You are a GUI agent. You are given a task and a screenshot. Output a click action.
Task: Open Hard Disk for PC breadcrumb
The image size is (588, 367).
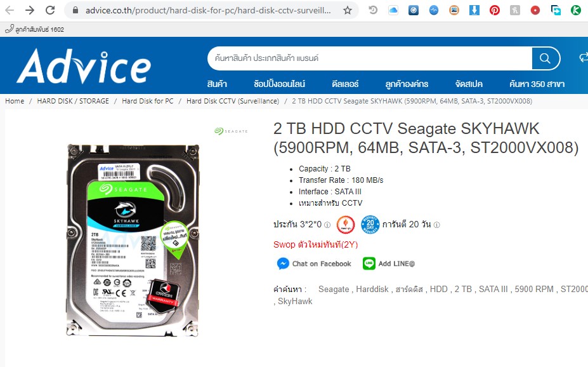pos(148,101)
